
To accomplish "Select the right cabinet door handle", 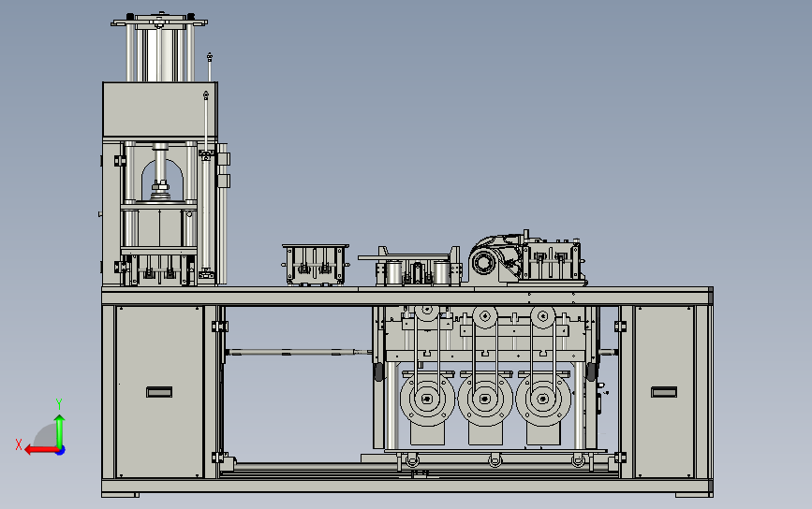I will (x=664, y=392).
